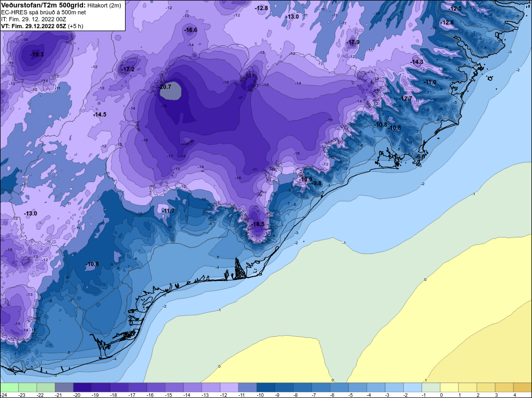Screen dimensions: 532x398
Task: Click the gray swatch in the bottom color scale
Action: [x=64, y=387]
